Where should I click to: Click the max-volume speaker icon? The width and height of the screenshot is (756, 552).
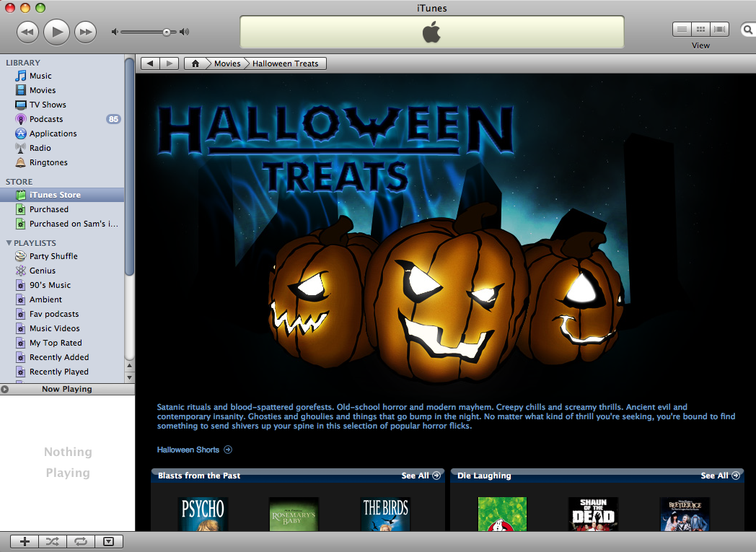(184, 32)
